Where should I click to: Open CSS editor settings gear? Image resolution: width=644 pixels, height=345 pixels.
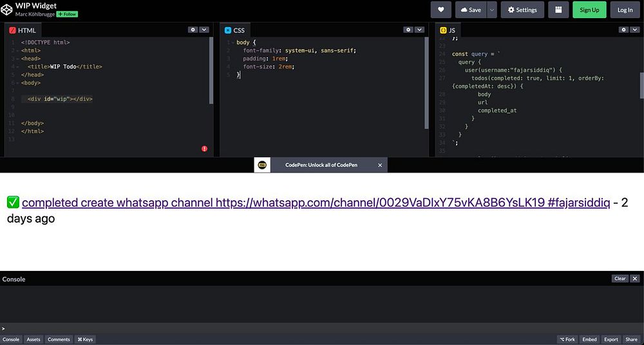click(408, 30)
